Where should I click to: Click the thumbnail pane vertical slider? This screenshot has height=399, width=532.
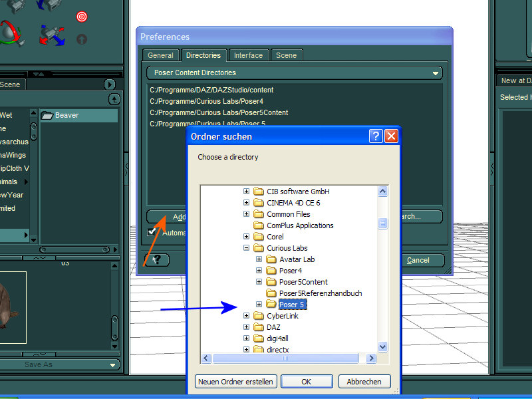point(114,327)
